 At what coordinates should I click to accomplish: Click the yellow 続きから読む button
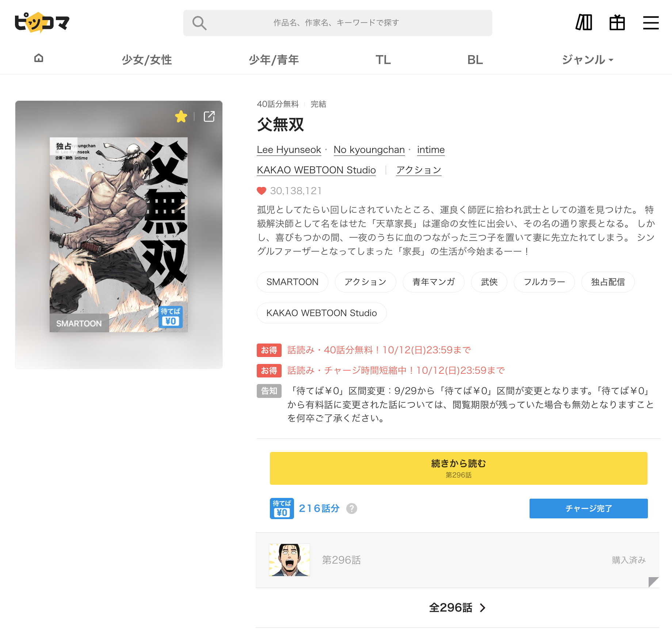458,468
